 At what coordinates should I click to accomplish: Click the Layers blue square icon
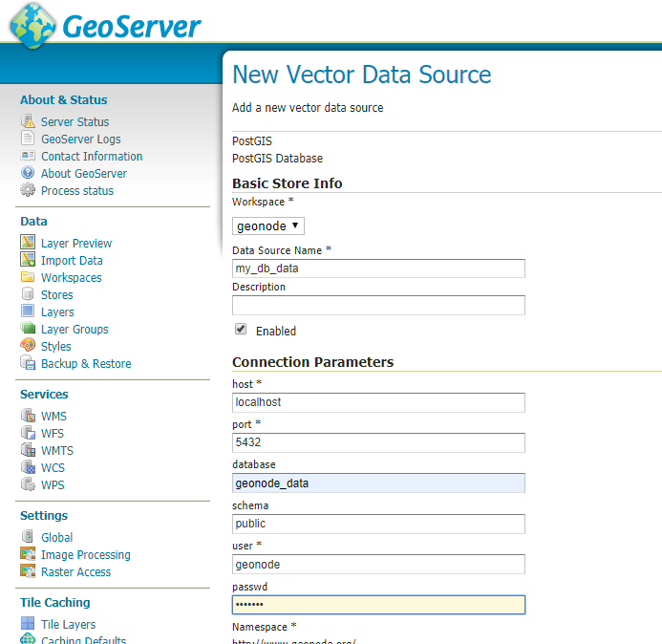point(28,311)
